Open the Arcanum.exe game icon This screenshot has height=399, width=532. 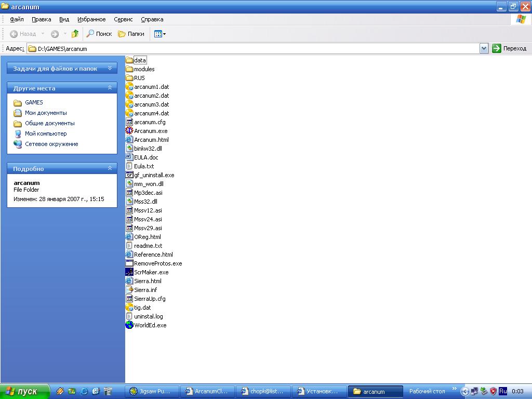(x=129, y=131)
